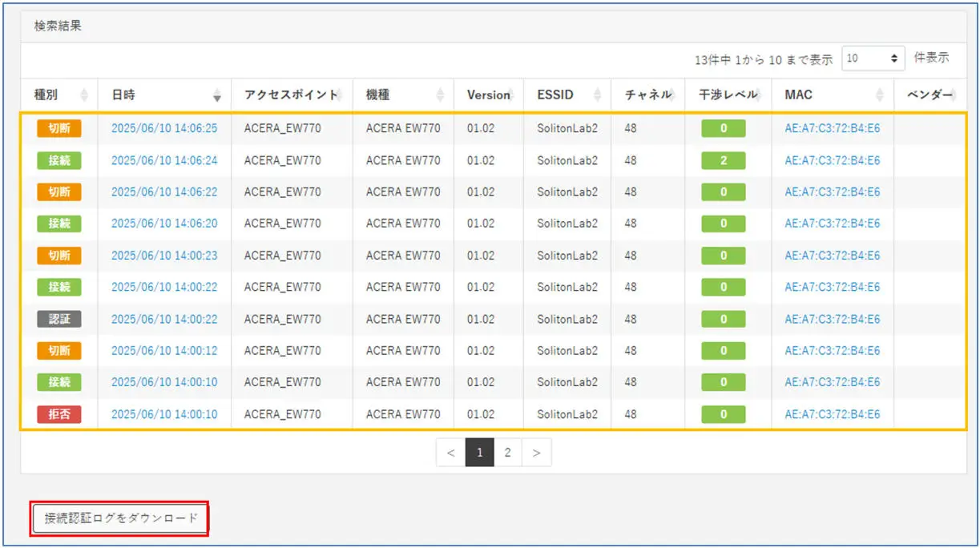Click the red 拒否 badge
980x548 pixels.
pyautogui.click(x=59, y=414)
